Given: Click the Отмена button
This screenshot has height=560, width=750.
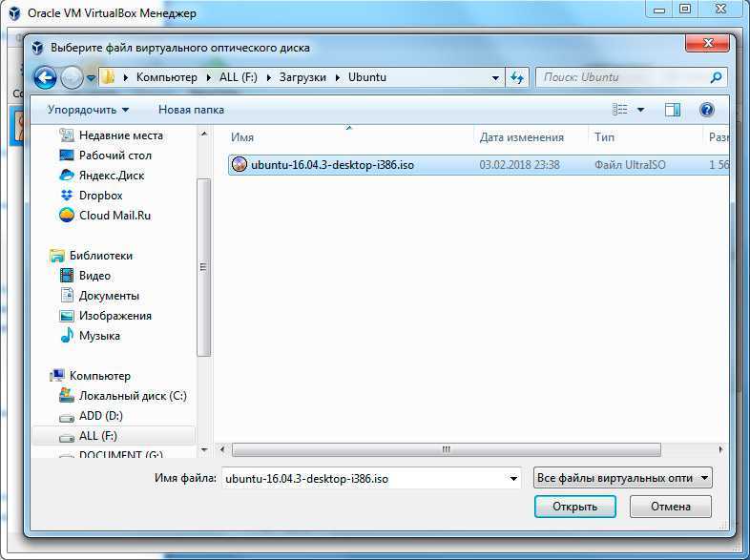Looking at the screenshot, I should pos(671,507).
